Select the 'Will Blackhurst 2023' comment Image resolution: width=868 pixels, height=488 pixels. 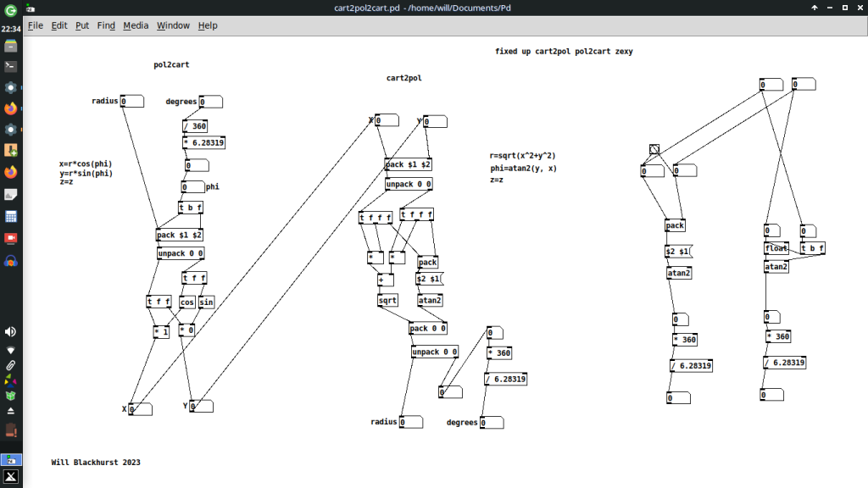click(96, 463)
